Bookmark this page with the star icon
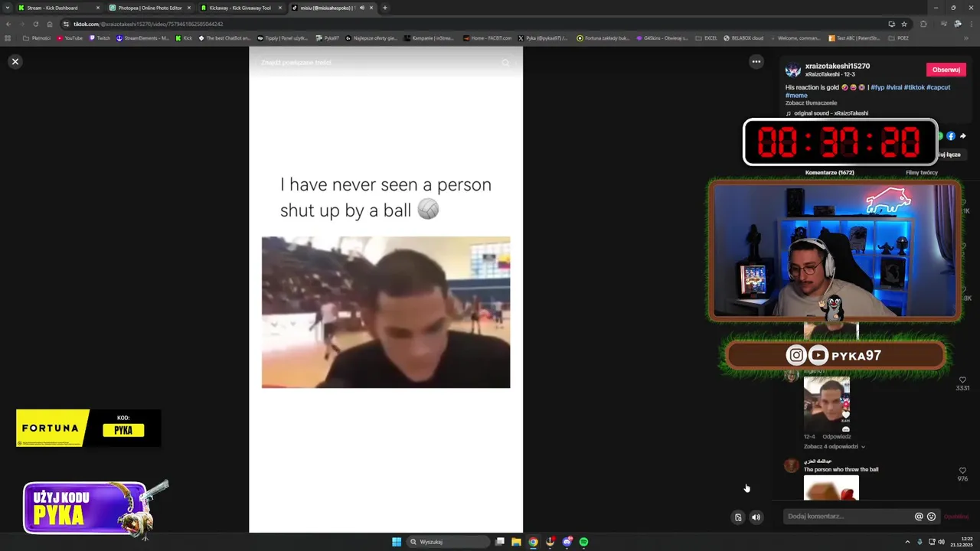This screenshot has height=551, width=980. point(904,24)
